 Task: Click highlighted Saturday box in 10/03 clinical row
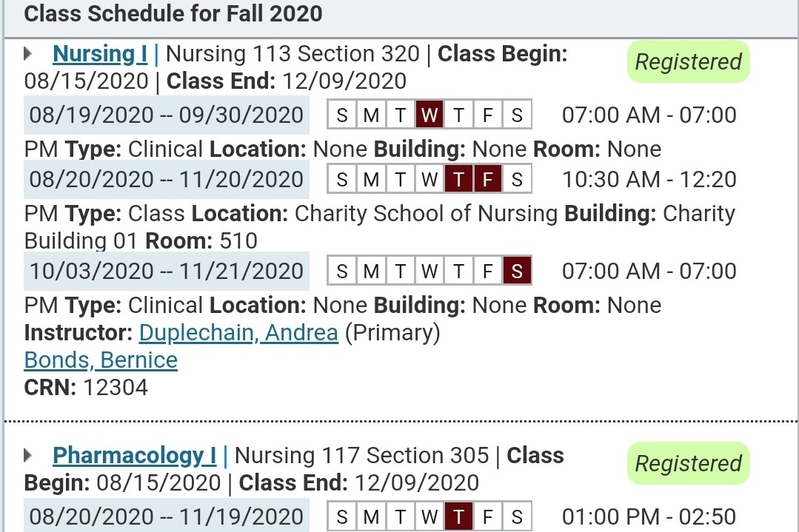tap(517, 271)
